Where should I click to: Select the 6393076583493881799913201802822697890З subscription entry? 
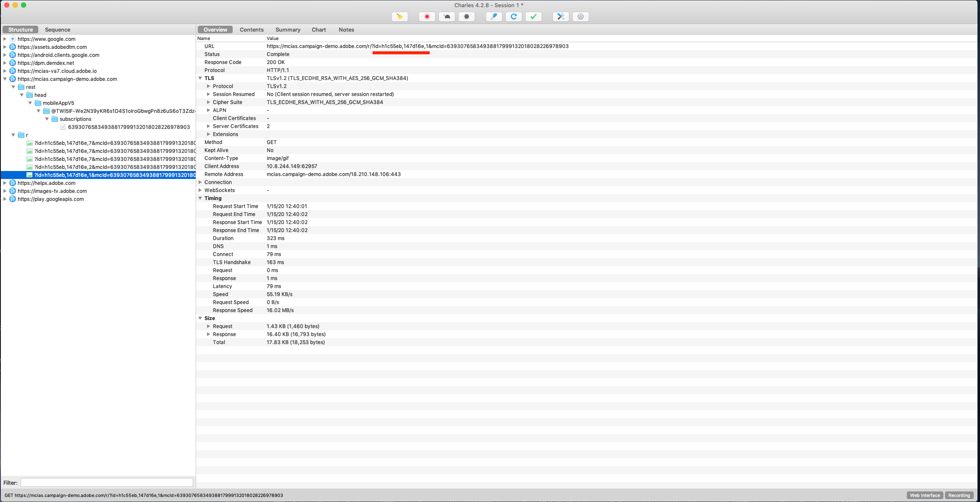129,127
